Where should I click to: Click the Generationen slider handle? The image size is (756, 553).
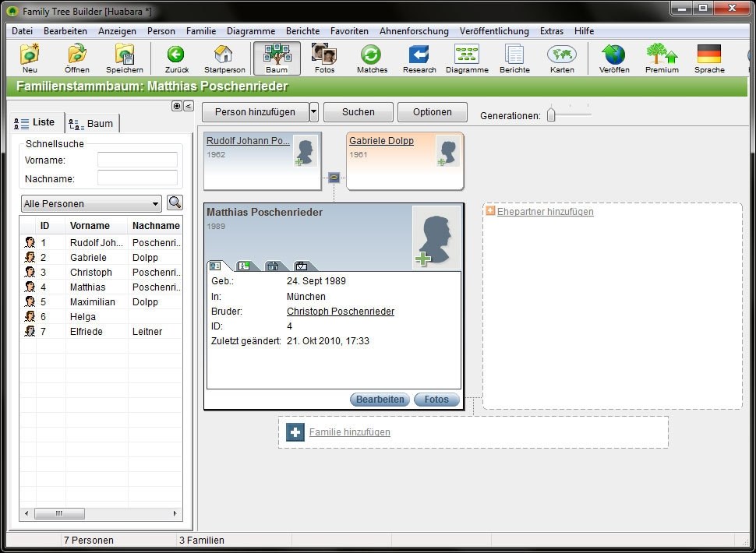point(551,115)
